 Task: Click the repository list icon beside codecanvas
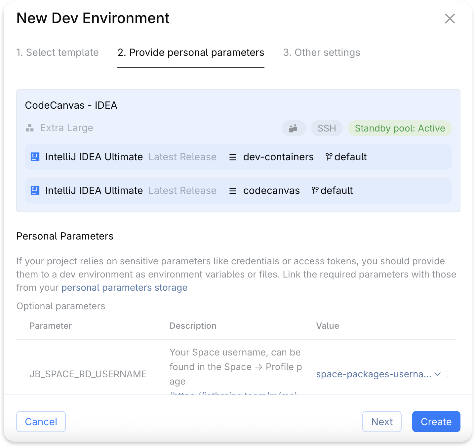pos(233,191)
